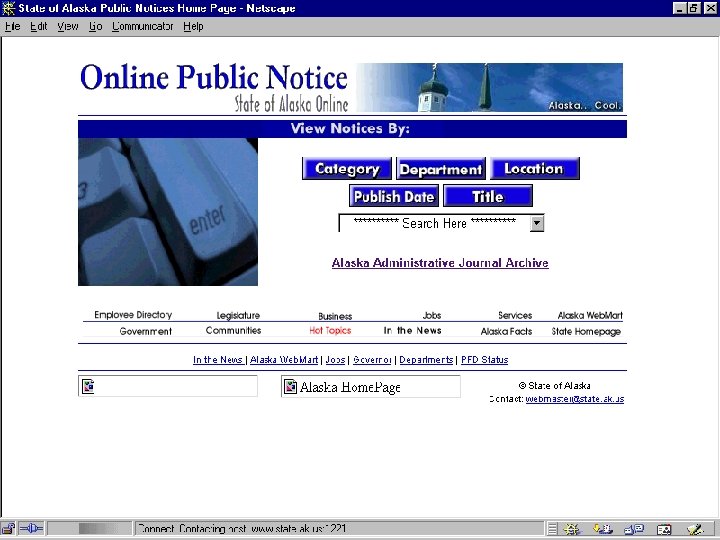Click the webmaster@state.ak.us email link

(x=575, y=399)
